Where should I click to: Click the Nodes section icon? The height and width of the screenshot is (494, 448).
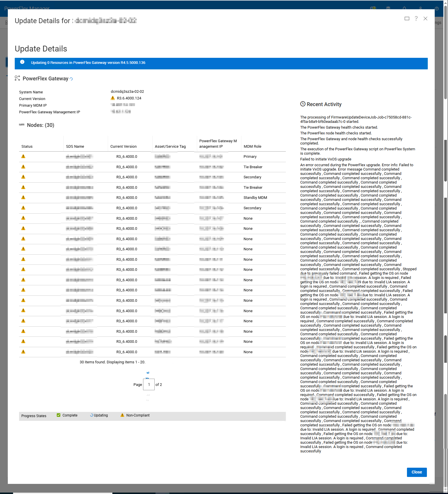tap(22, 125)
